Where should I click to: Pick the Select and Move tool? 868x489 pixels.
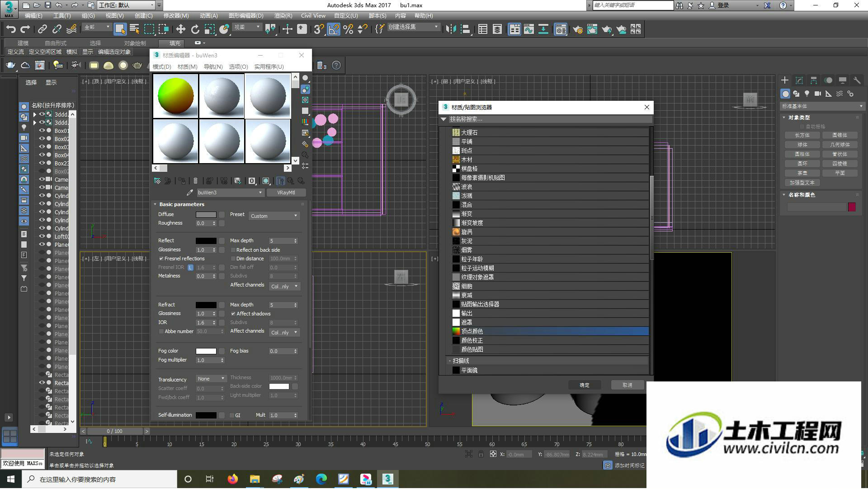click(x=180, y=29)
